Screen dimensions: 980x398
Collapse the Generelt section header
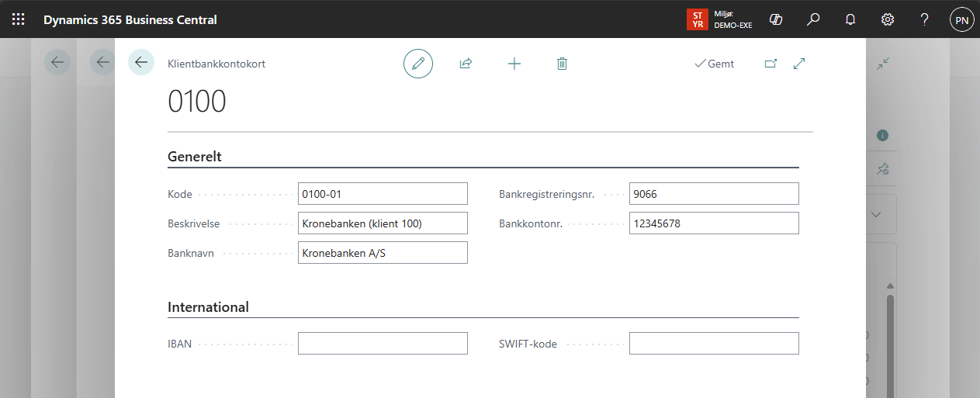[195, 157]
